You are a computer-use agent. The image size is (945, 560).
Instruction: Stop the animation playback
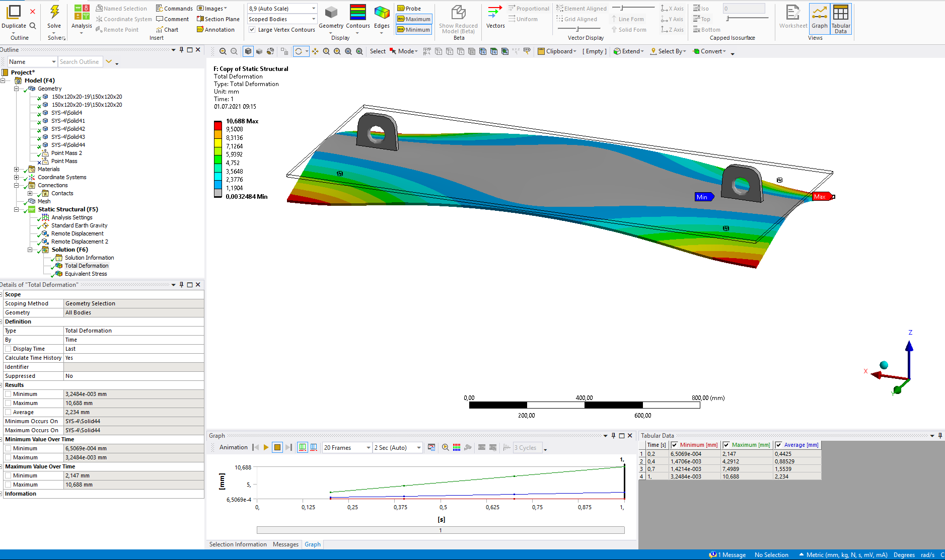(x=277, y=447)
